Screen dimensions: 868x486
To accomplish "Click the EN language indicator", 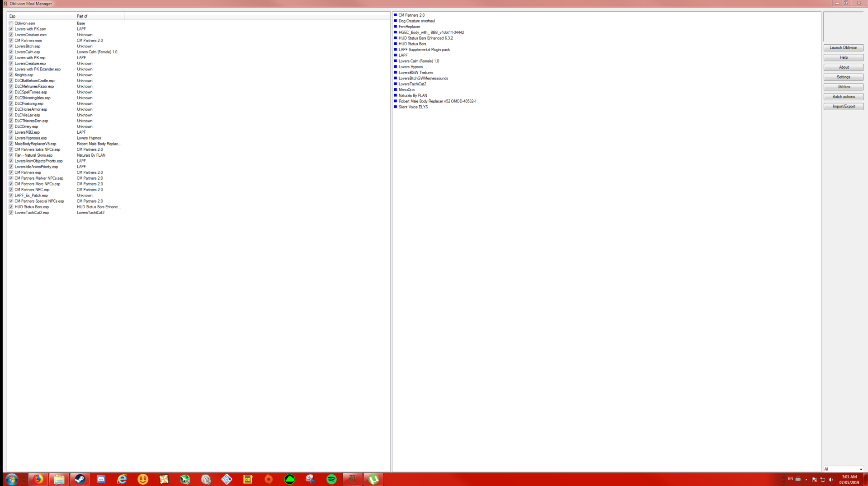I will coord(790,479).
